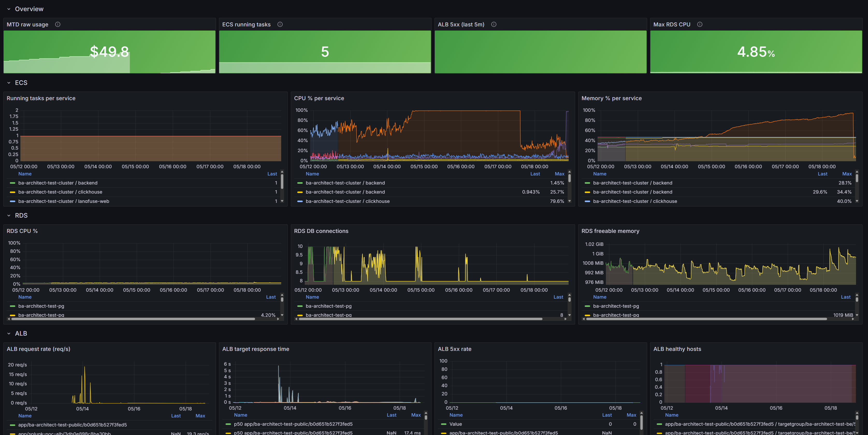
Task: Open the CPU % per service panel title
Action: pyautogui.click(x=319, y=98)
